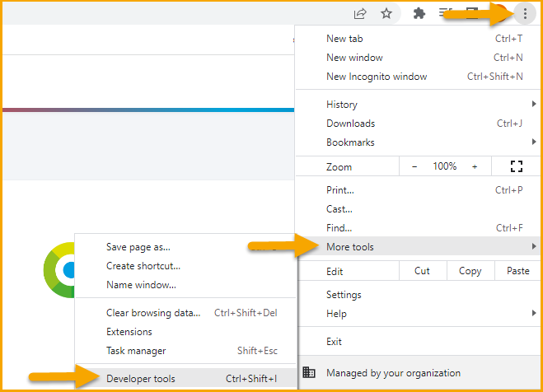Open Bookmarks menu item
Image resolution: width=543 pixels, height=392 pixels.
click(418, 142)
